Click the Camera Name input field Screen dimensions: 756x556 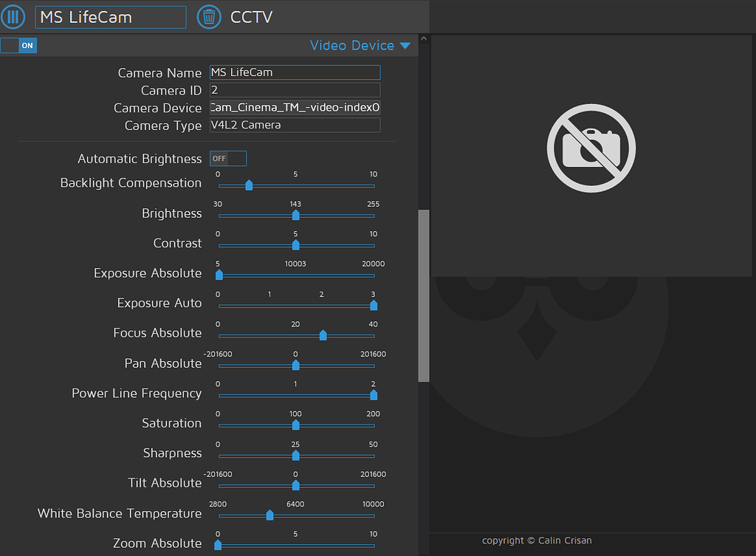coord(295,72)
